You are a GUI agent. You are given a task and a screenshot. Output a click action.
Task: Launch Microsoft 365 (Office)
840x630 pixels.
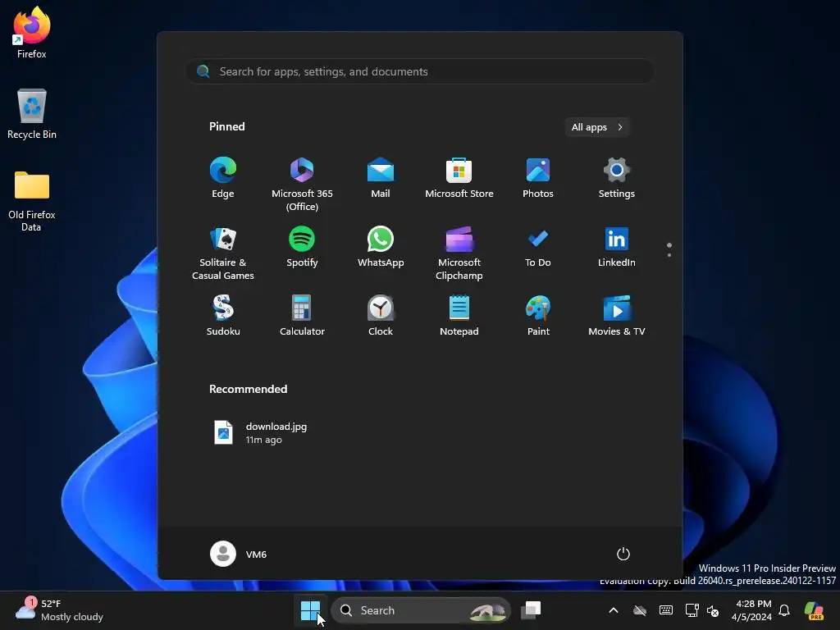(x=302, y=184)
